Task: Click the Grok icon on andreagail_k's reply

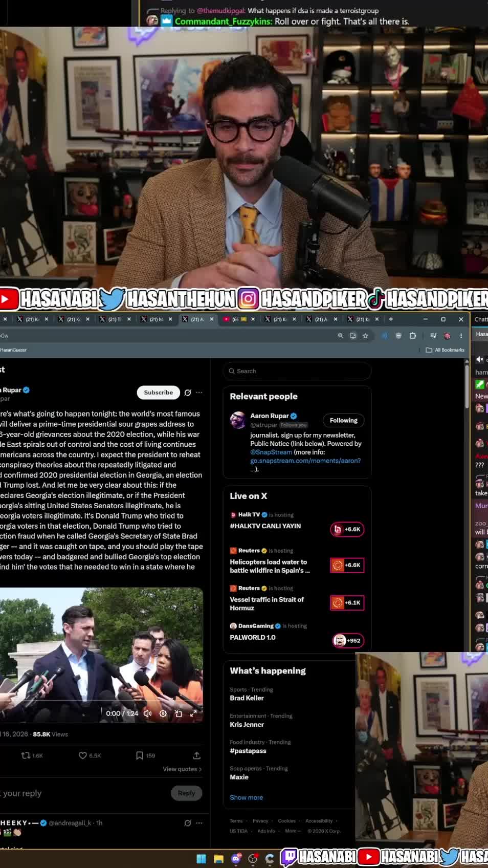Action: tap(188, 823)
